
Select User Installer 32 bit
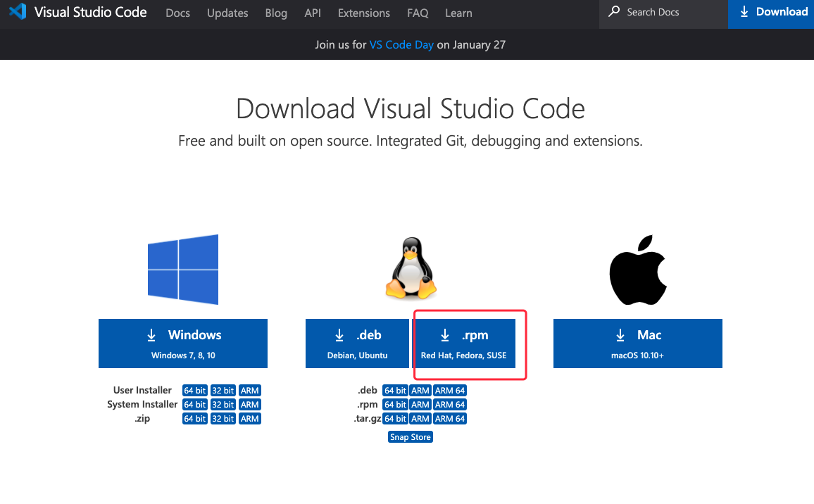point(223,391)
